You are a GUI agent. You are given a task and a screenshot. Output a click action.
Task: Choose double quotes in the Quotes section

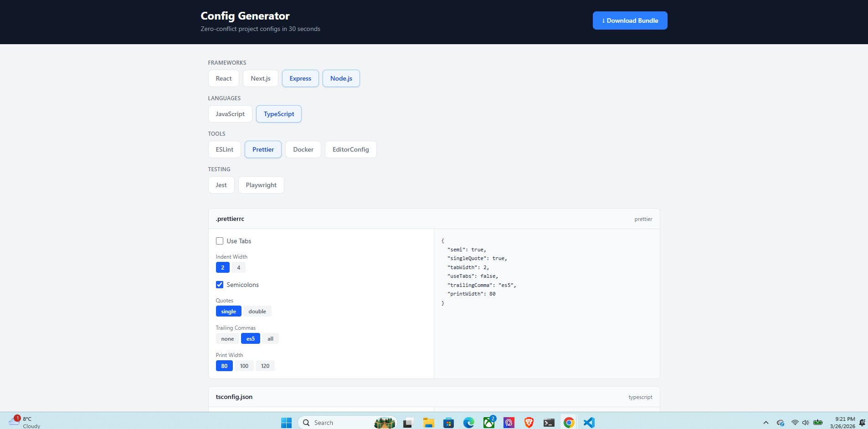click(257, 311)
